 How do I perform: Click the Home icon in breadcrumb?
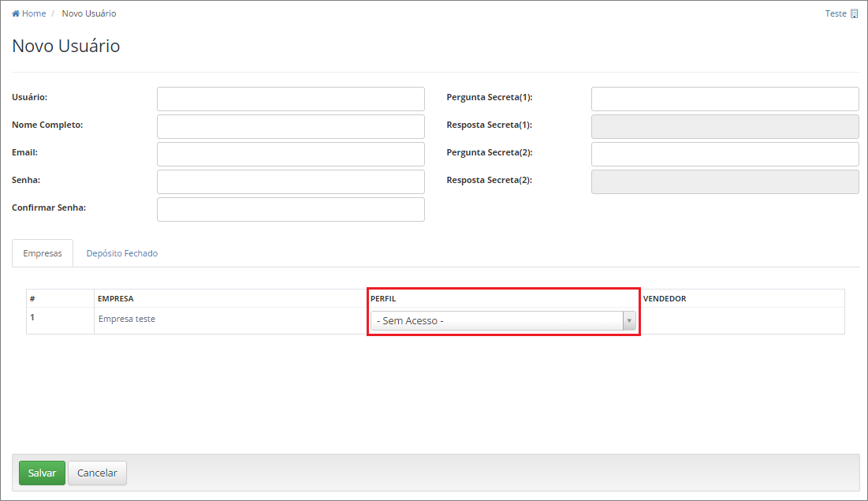(x=16, y=13)
